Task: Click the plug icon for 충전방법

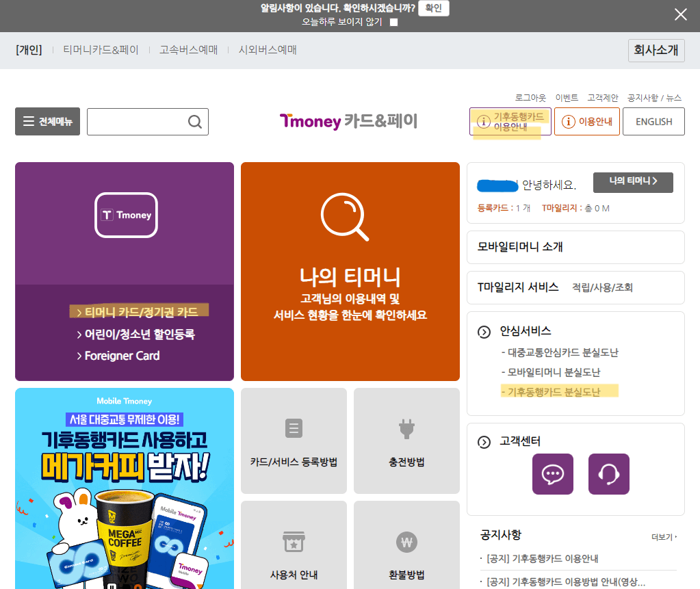Action: coord(406,429)
